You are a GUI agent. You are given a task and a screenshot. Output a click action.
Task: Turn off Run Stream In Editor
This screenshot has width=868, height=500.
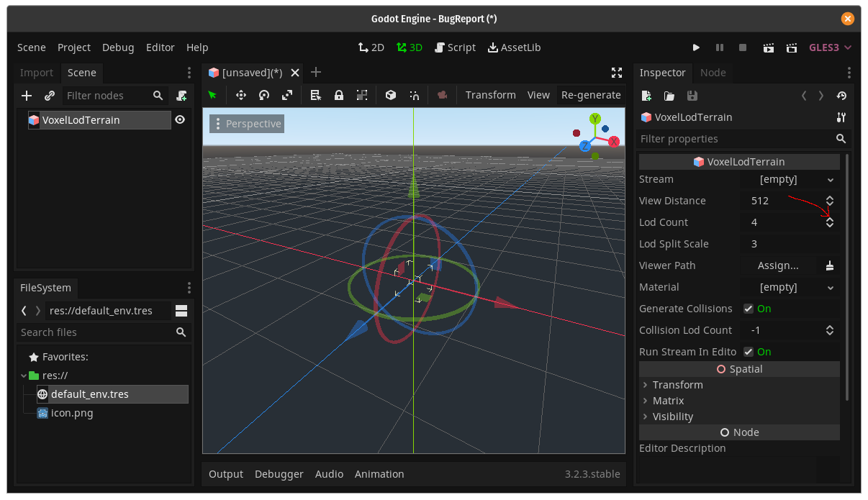pyautogui.click(x=749, y=351)
